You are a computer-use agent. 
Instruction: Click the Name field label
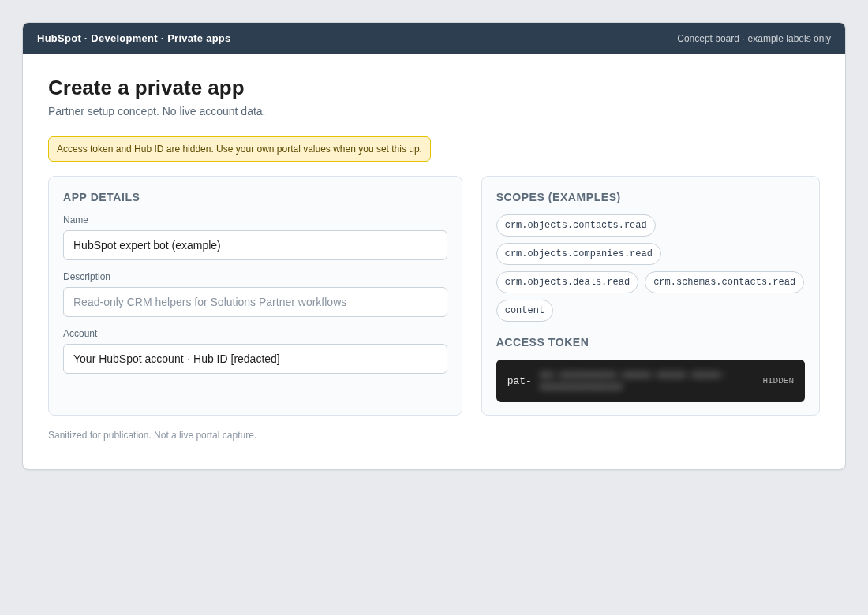tap(76, 219)
